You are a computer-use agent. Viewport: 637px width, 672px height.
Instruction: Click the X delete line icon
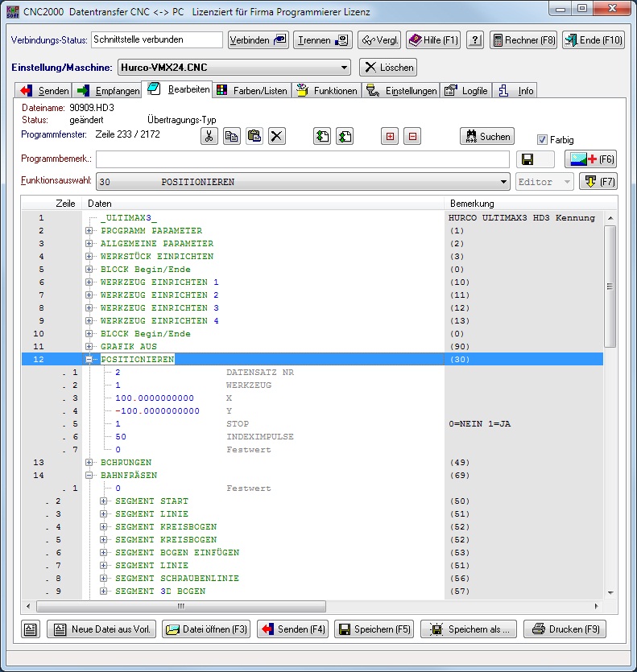(276, 137)
